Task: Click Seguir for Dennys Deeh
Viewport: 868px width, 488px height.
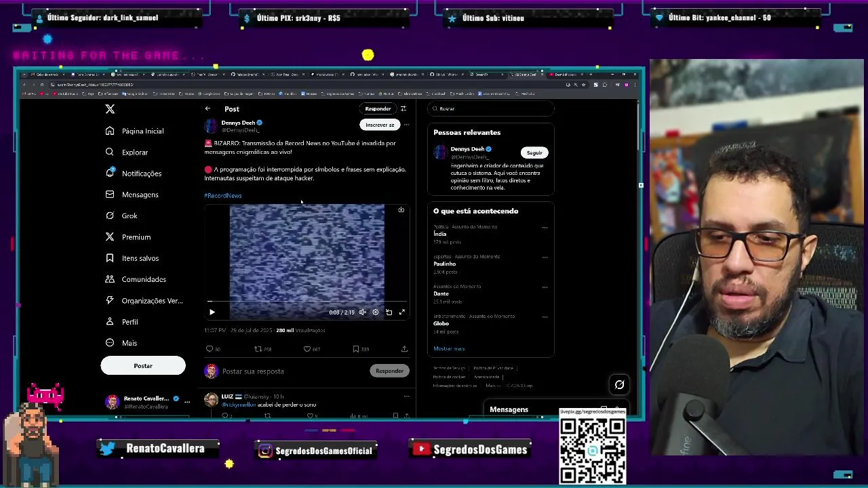Action: 534,153
